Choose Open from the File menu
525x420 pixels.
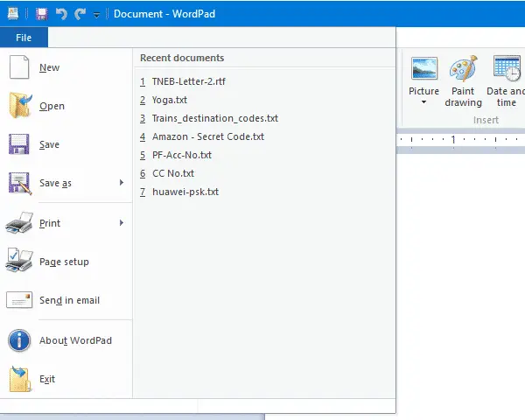67,106
